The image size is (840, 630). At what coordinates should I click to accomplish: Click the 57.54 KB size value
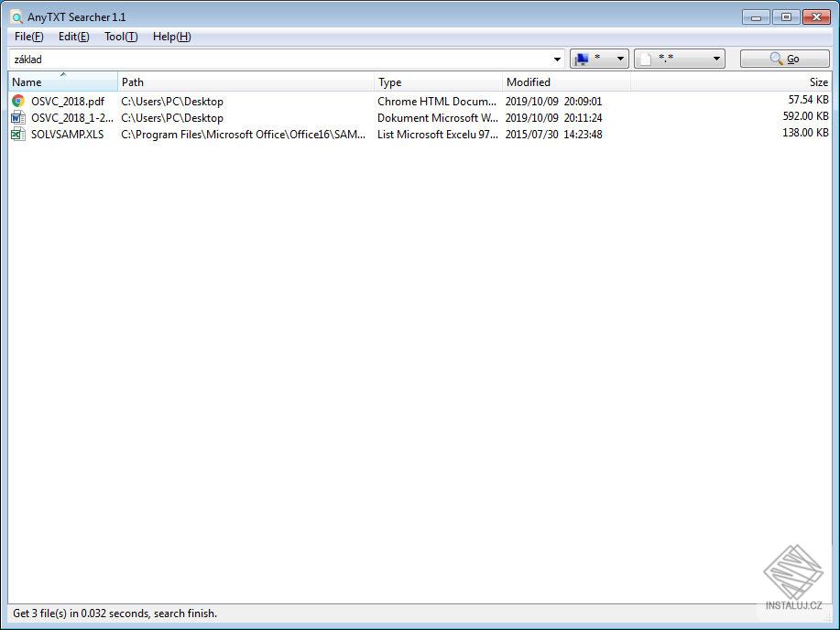(808, 100)
